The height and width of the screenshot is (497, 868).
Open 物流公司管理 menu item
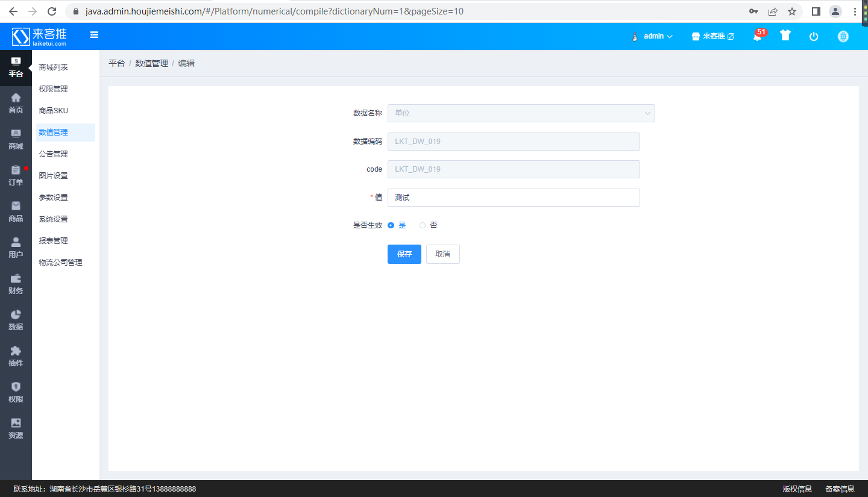[x=61, y=263]
